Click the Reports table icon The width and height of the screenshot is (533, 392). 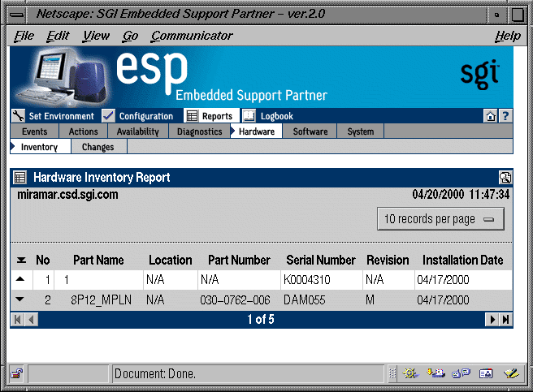(x=192, y=116)
